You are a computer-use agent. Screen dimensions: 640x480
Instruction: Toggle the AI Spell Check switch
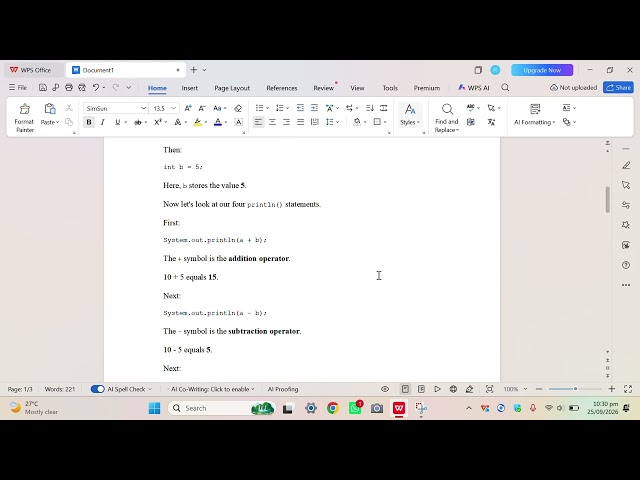(98, 389)
